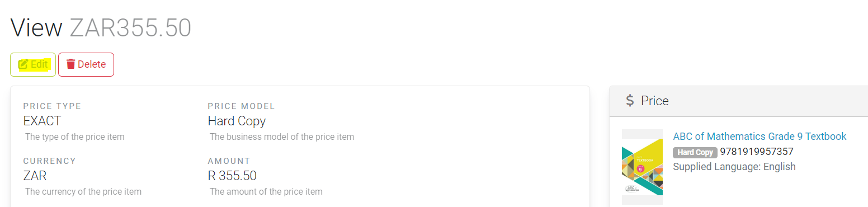This screenshot has height=207, width=868.
Task: Click the Hard Copy badge
Action: pyautogui.click(x=695, y=152)
